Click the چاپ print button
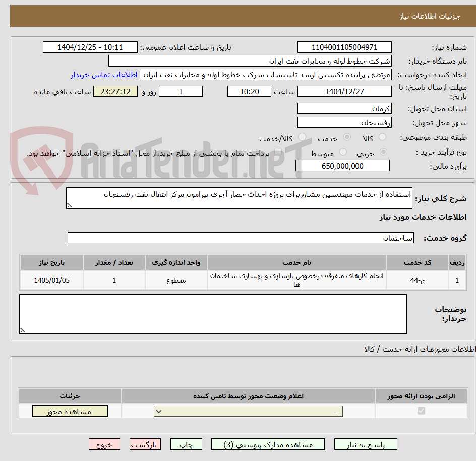 (x=186, y=444)
